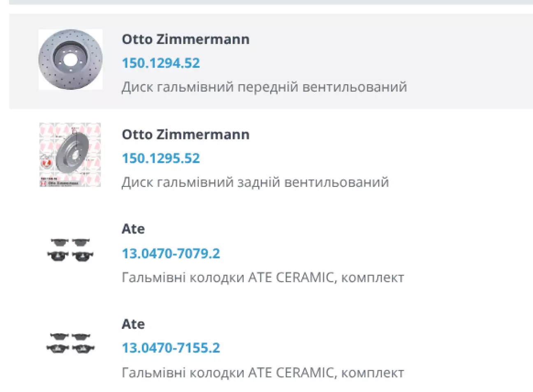The width and height of the screenshot is (533, 392).
Task: Select the 13.0470-7079.2 brake pads row
Action: (x=271, y=251)
